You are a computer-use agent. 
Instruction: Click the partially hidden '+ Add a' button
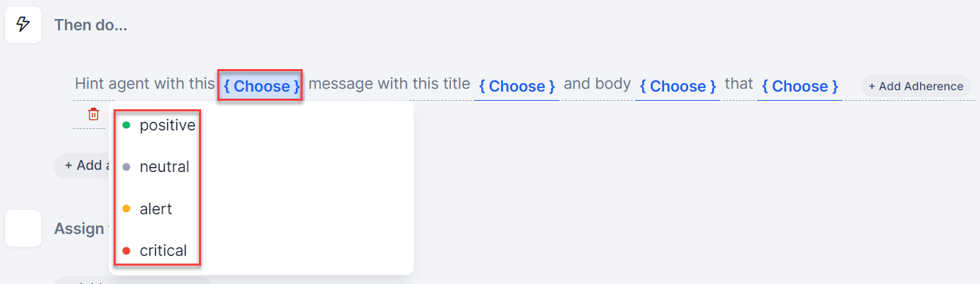(x=82, y=166)
